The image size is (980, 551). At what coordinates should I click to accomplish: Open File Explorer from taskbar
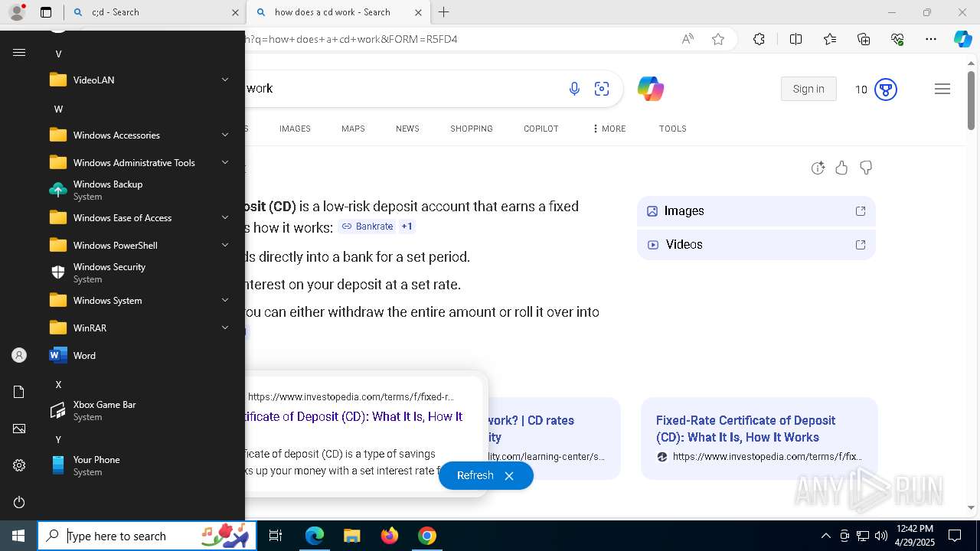coord(351,536)
